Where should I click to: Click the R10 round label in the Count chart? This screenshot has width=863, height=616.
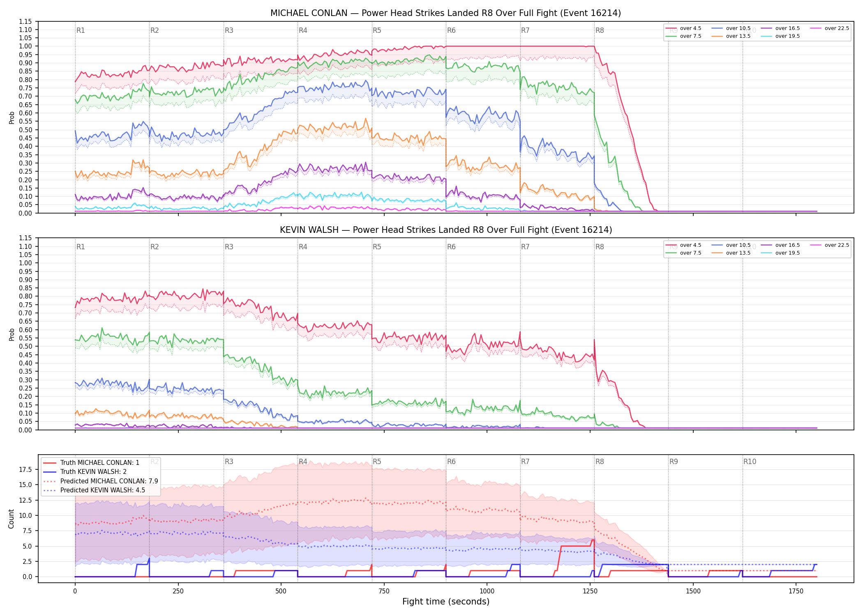click(x=750, y=462)
